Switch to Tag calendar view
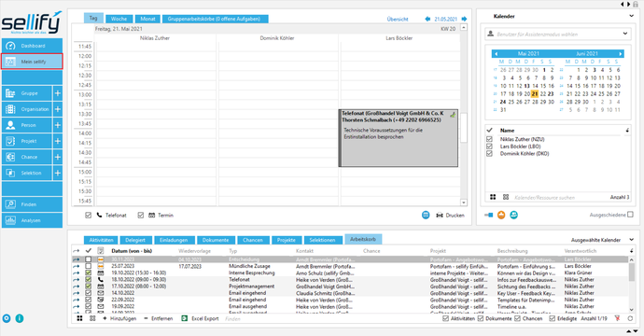 point(93,18)
